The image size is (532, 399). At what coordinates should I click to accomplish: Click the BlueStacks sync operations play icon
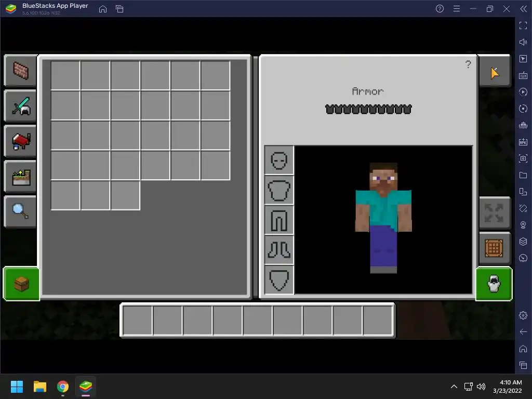[x=523, y=92]
